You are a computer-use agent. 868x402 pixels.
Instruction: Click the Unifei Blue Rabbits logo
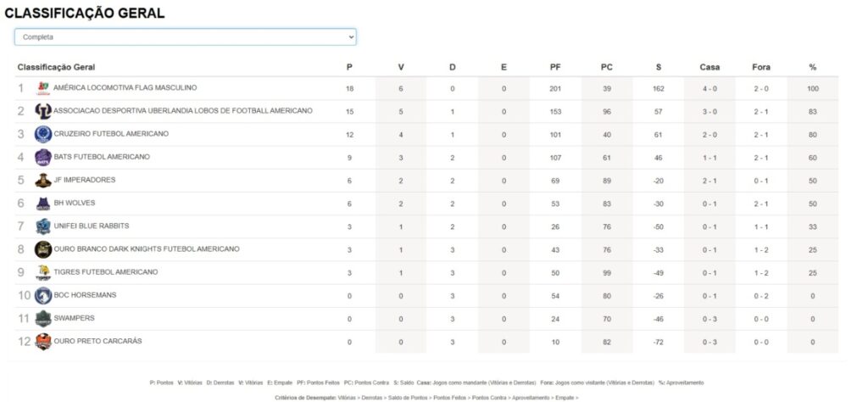42,226
